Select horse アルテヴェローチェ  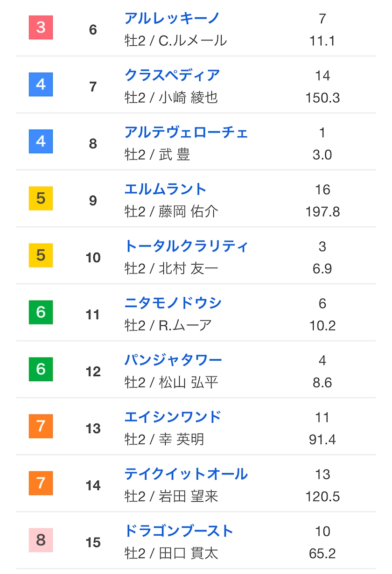186,133
